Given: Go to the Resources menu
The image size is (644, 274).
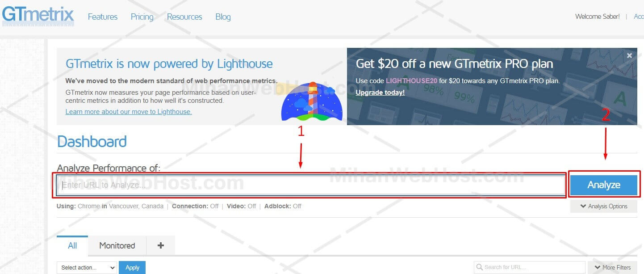Looking at the screenshot, I should point(184,17).
